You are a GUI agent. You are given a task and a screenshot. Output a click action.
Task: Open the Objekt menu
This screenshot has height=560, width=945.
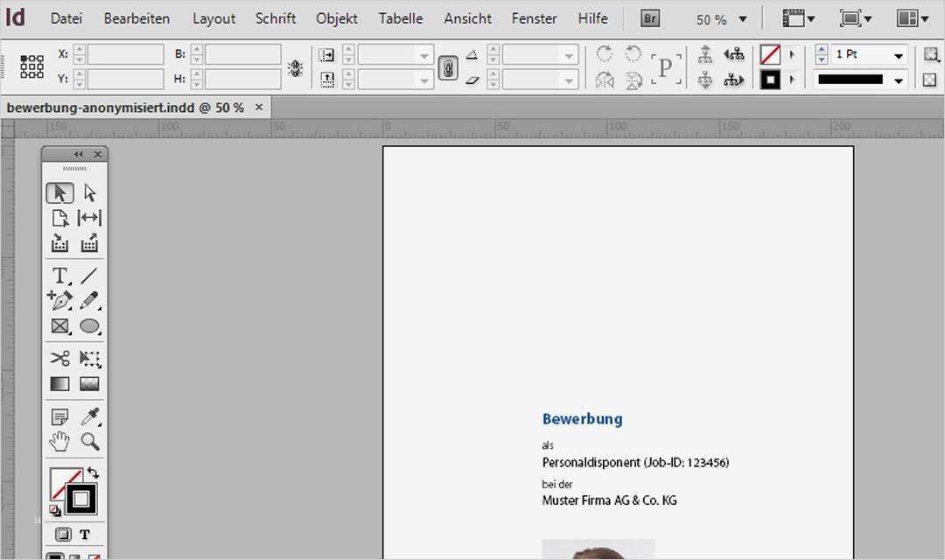point(337,18)
